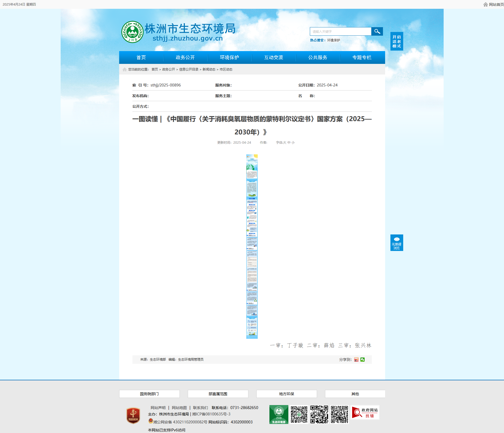Share article via Weibo icon

pyautogui.click(x=356, y=360)
